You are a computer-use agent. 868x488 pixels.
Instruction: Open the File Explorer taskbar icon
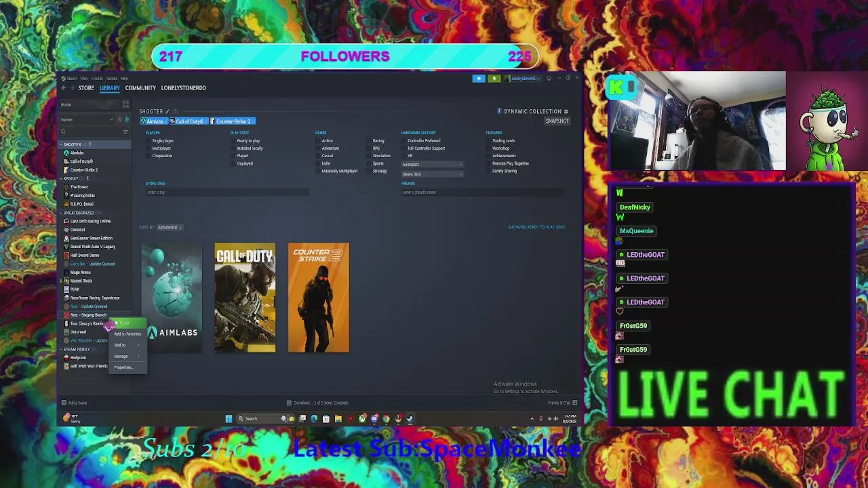(x=338, y=419)
